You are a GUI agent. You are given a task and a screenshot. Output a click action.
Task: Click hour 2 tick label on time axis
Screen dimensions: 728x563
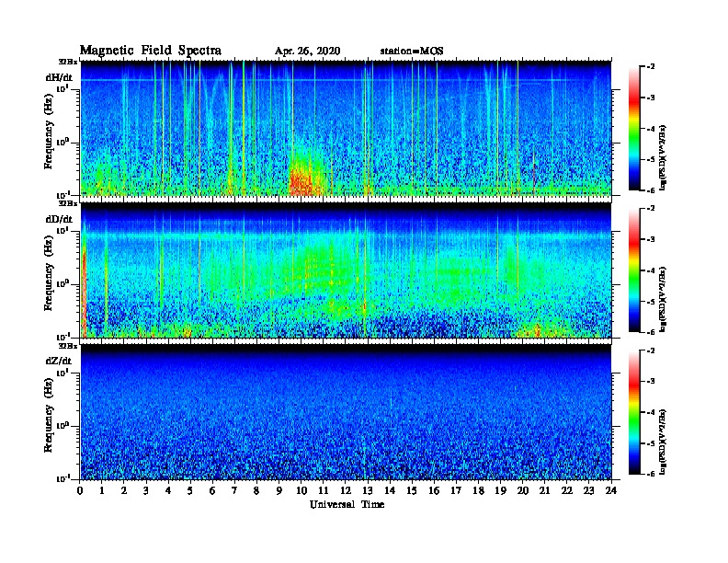coord(124,491)
